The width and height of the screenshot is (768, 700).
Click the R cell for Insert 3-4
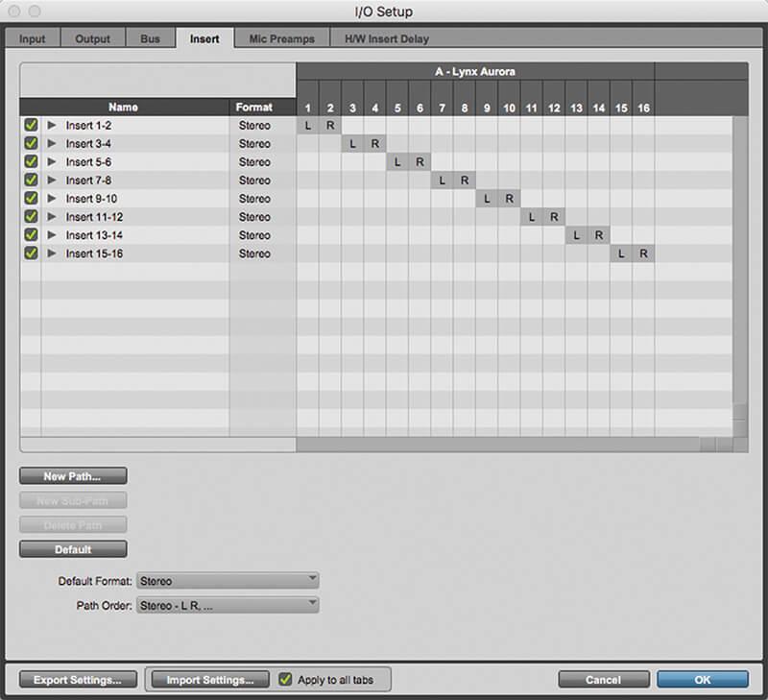point(376,144)
